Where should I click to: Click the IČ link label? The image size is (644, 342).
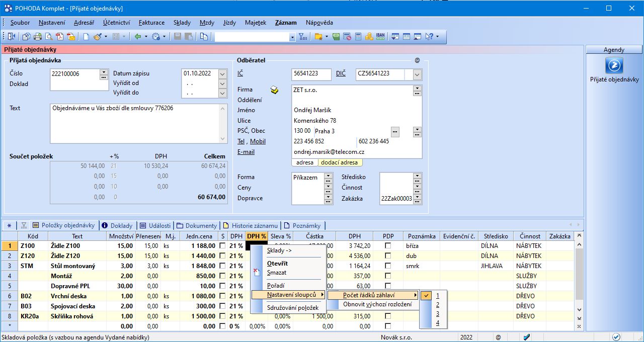(241, 73)
